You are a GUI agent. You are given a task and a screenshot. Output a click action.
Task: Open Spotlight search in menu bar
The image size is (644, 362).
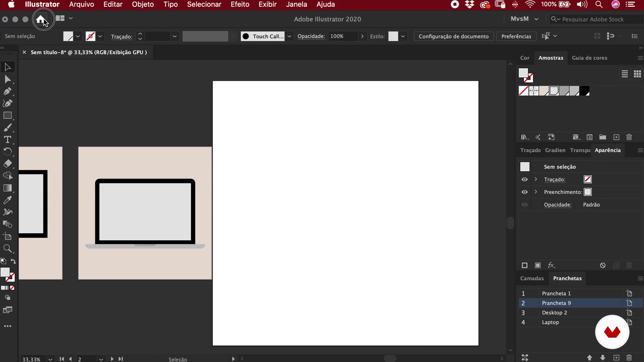pyautogui.click(x=599, y=4)
